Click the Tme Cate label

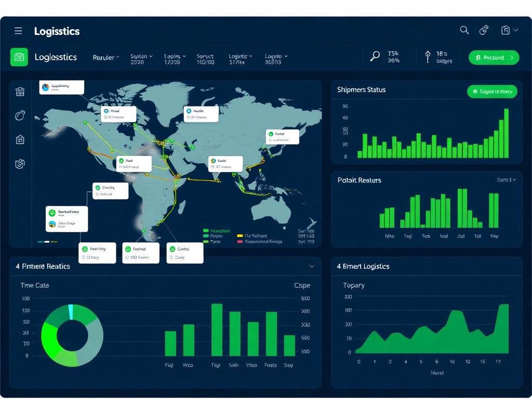35,285
